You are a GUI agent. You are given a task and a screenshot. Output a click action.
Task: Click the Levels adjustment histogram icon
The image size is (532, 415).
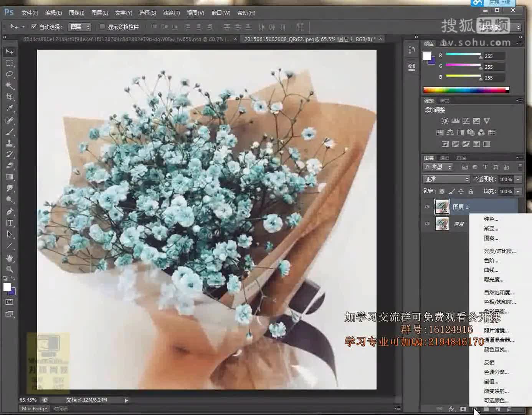coord(455,121)
